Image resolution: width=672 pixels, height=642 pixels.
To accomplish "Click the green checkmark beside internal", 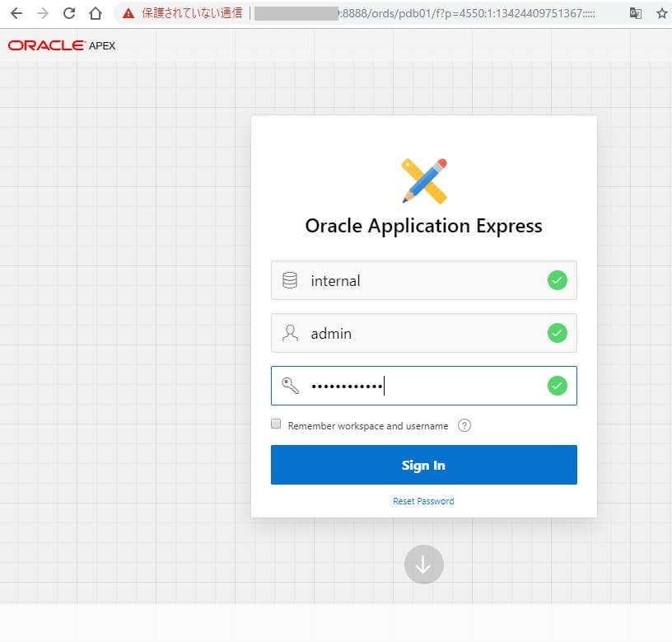I will (x=558, y=280).
